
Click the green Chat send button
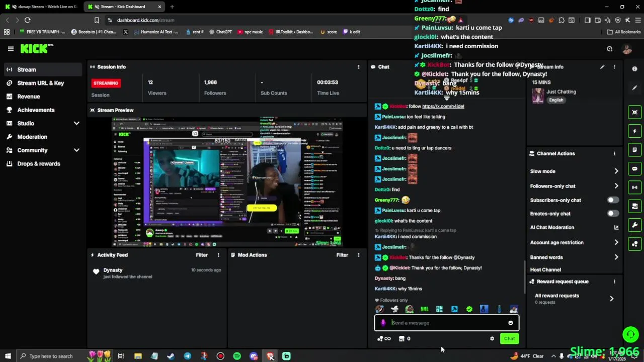[x=509, y=339]
